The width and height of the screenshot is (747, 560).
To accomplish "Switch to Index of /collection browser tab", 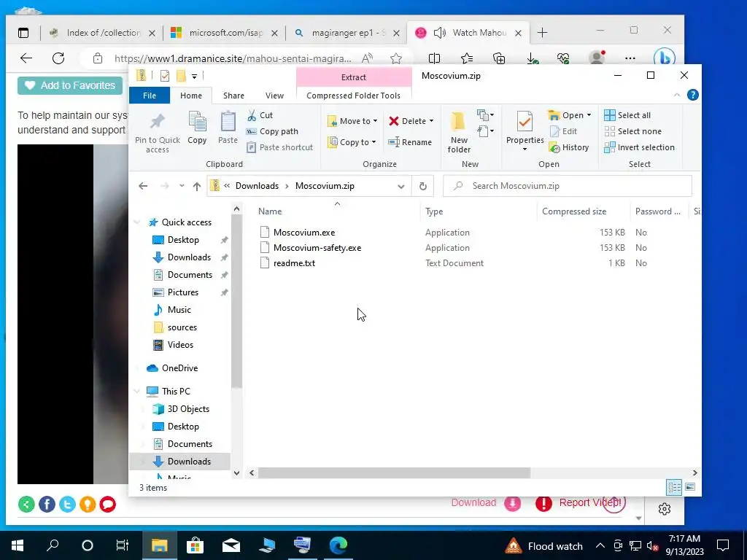I will [x=102, y=32].
